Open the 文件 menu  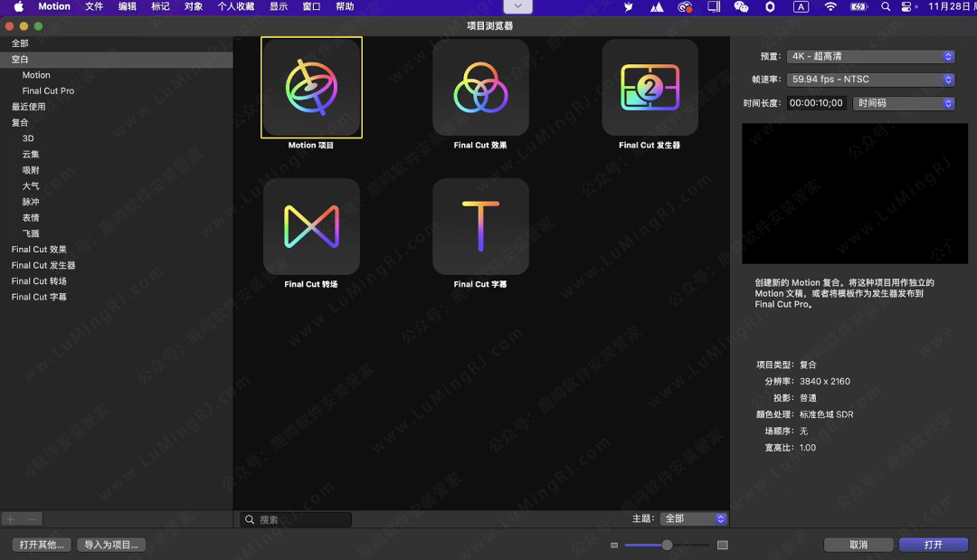pos(94,6)
